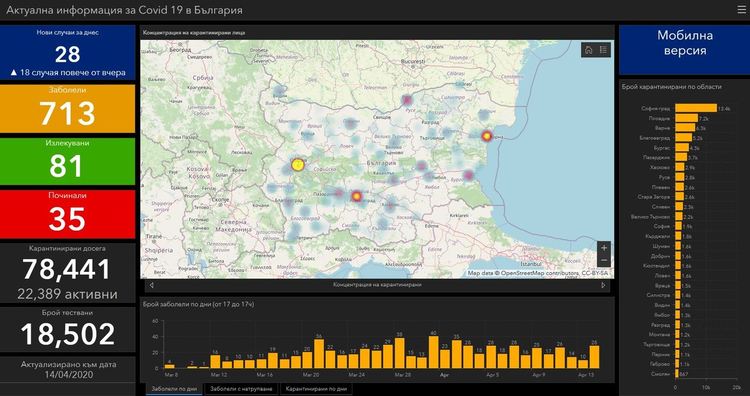The width and height of the screenshot is (750, 396).
Task: Go to previous map with left arrow
Action: tap(152, 285)
